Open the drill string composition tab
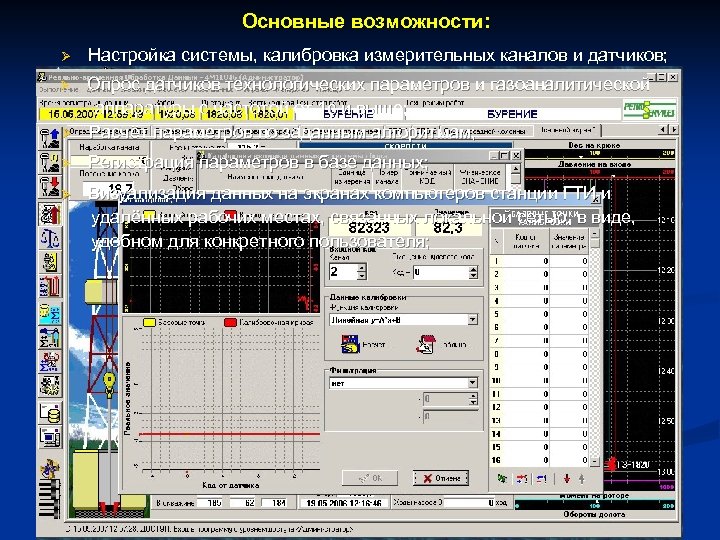This screenshot has width=720, height=540. 487,131
